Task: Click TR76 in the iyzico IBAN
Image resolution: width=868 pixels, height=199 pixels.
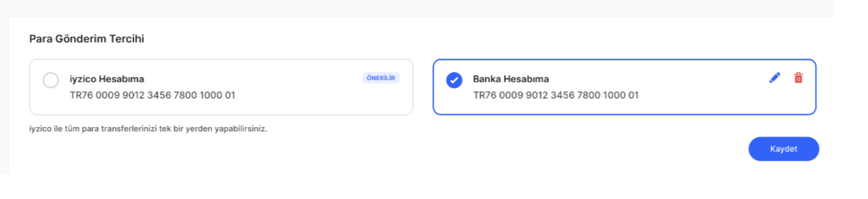Action: point(81,95)
